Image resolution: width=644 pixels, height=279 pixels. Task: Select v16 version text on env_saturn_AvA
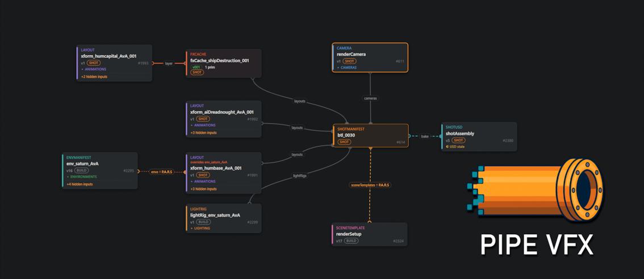69,170
